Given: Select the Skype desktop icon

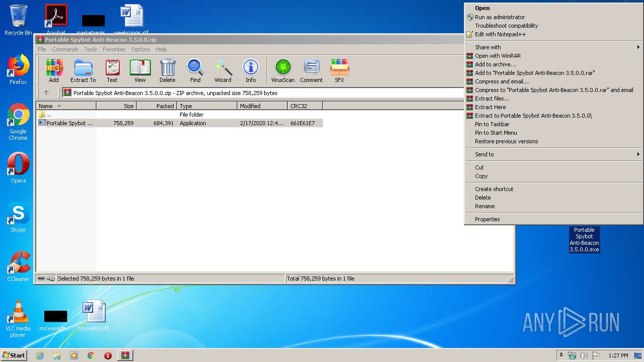Looking at the screenshot, I should pos(18,217).
